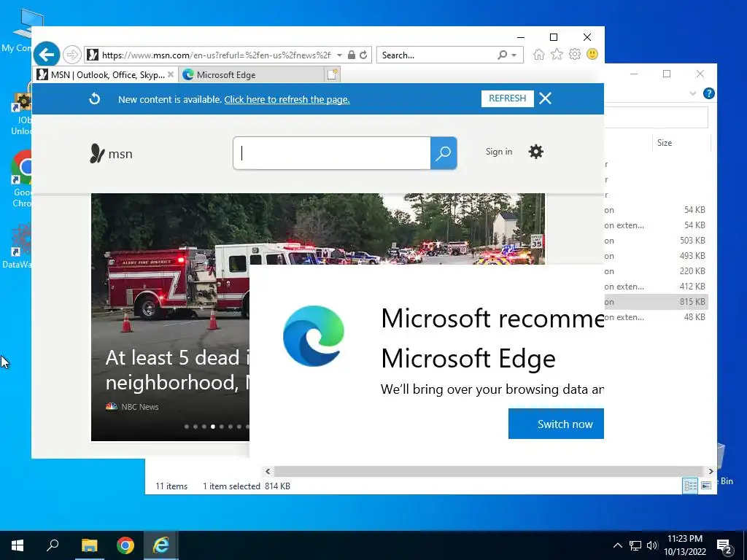
Task: Click the horizontal scrollbar right arrow
Action: tap(711, 471)
